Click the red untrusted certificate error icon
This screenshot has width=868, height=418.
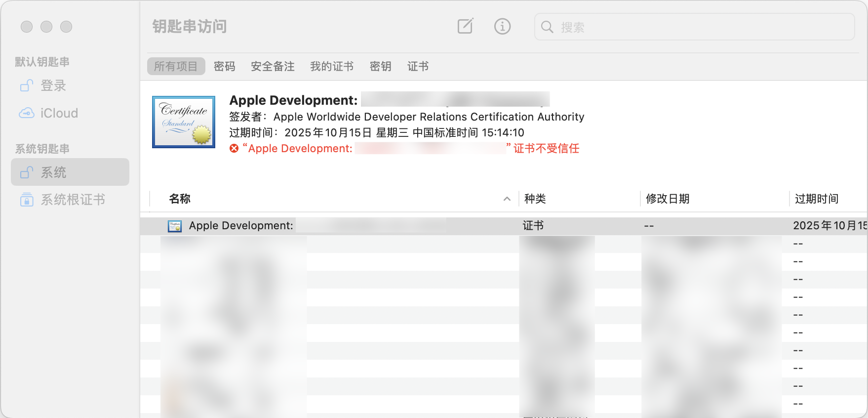coord(234,148)
